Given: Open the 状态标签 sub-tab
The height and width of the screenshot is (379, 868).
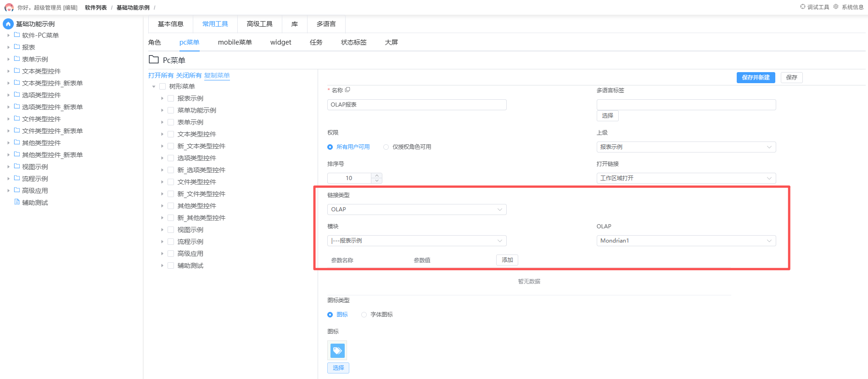Looking at the screenshot, I should 354,42.
